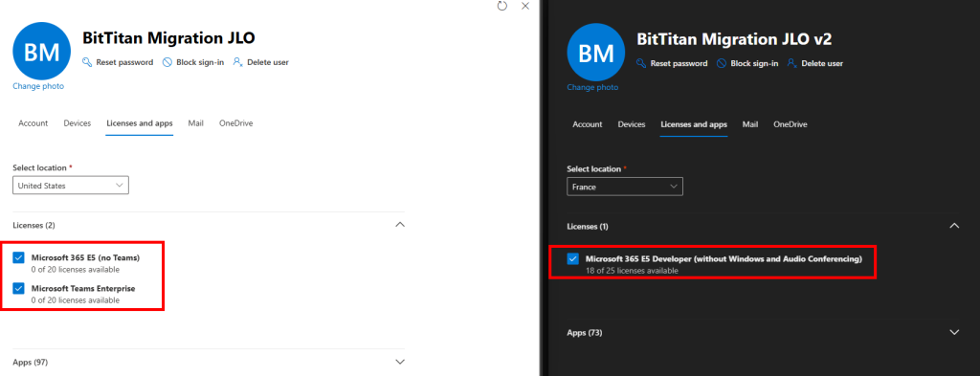Collapse the Licenses (2) section

tap(400, 225)
